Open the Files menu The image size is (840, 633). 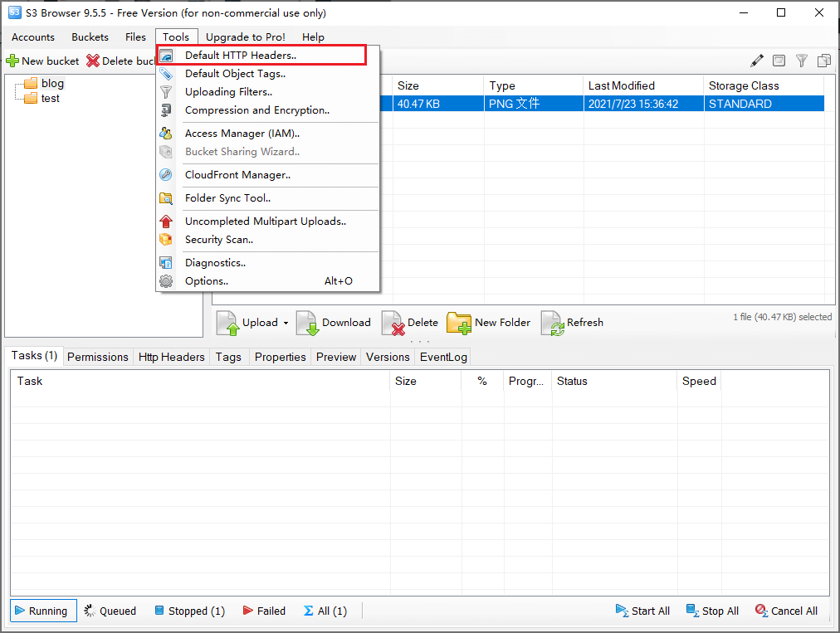[x=135, y=37]
